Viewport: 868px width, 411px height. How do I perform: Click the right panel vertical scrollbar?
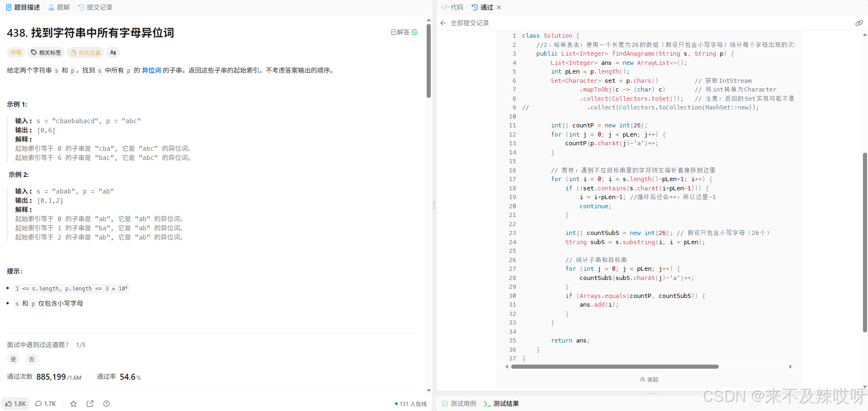tap(865, 242)
